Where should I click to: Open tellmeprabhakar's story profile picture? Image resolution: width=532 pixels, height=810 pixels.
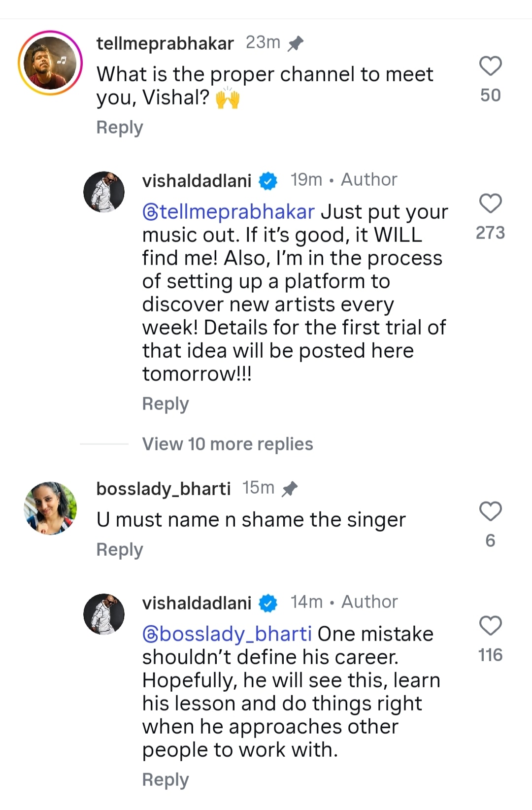tap(50, 63)
